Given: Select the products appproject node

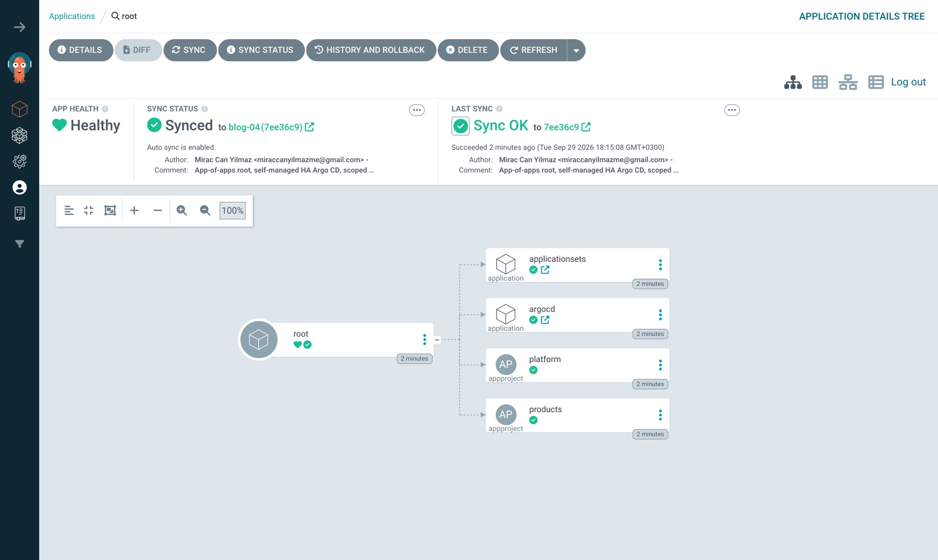Looking at the screenshot, I should (x=577, y=415).
